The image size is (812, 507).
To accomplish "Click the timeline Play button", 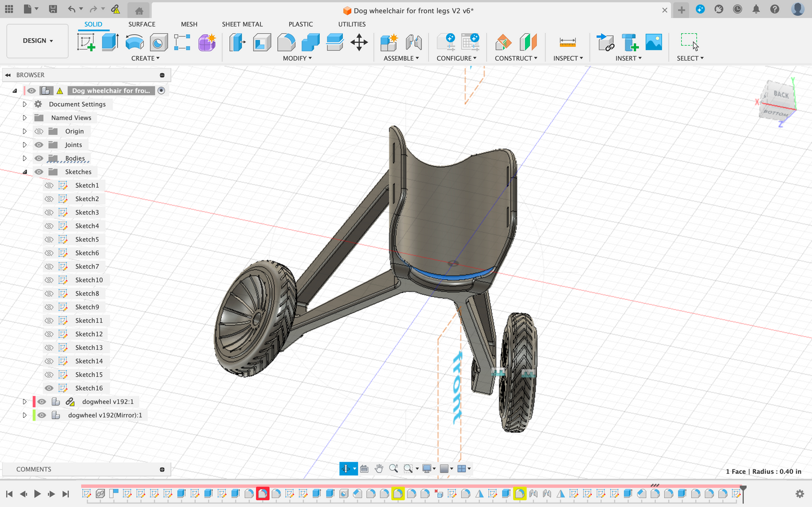I will click(x=37, y=494).
